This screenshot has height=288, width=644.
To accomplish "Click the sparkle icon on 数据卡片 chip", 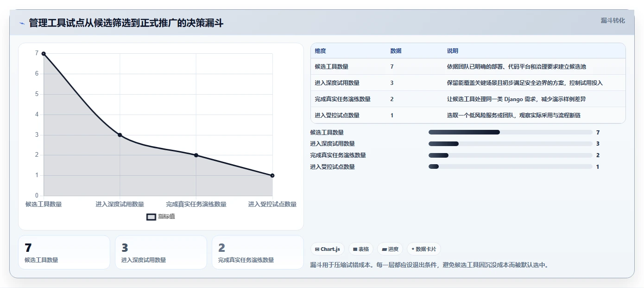I will (x=413, y=249).
